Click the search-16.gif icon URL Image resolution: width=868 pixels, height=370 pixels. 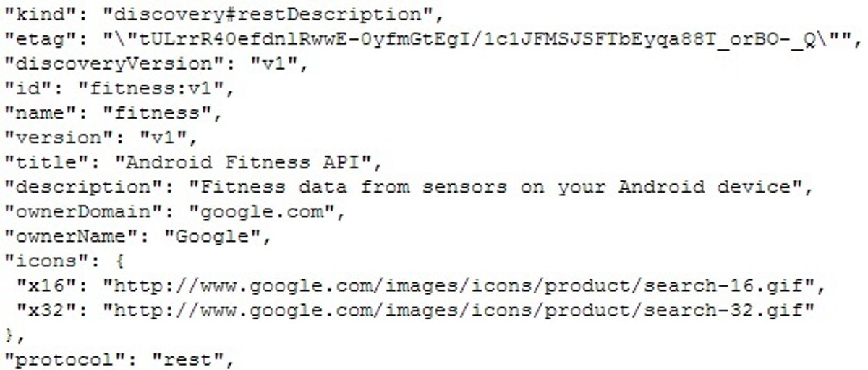(463, 286)
